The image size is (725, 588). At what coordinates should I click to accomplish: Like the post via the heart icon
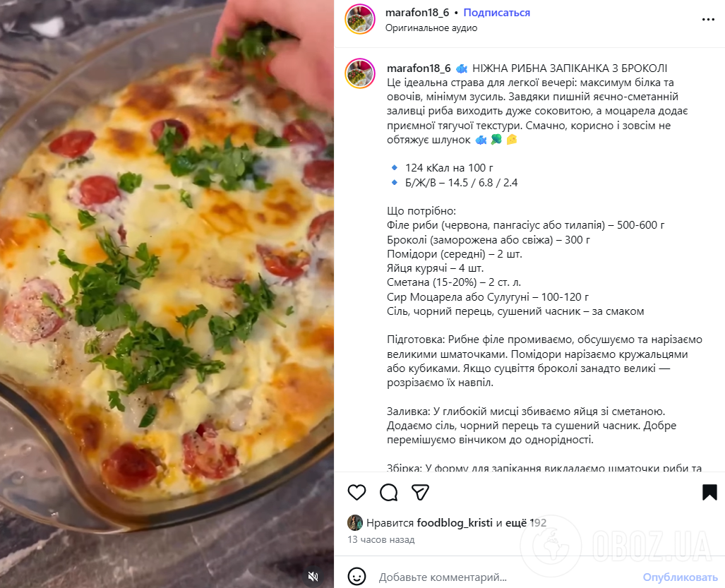point(356,493)
